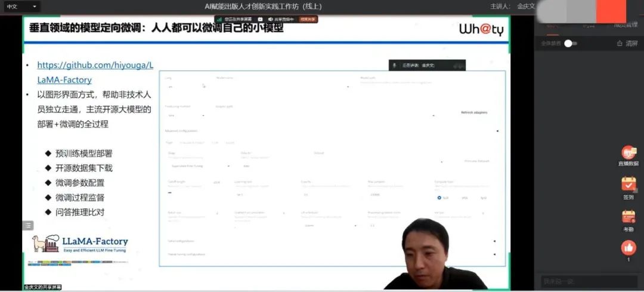Screen dimensions: 644x292
Task: Click the LLaMA-Factory alpaca logo
Action: click(x=45, y=243)
